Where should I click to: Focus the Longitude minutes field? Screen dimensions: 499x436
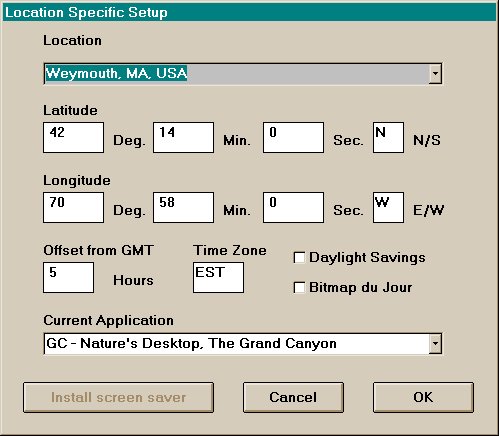coord(183,207)
